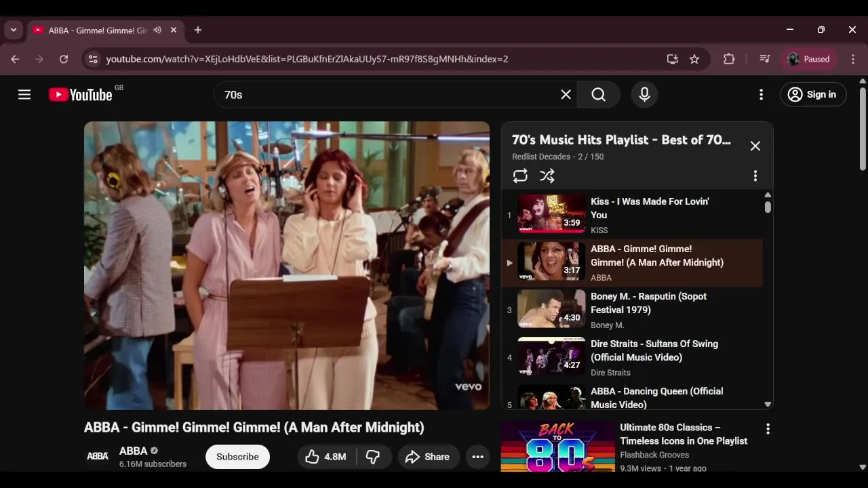Click the video player to pause
868x488 pixels.
coord(287,266)
